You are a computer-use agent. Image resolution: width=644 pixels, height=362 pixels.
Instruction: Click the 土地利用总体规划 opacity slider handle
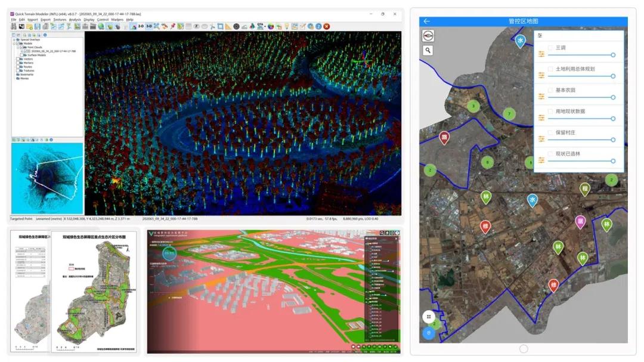coord(613,76)
